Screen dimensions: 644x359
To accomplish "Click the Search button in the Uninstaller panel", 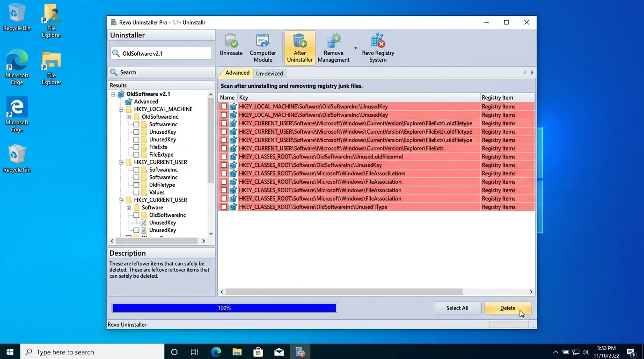I will (x=161, y=72).
